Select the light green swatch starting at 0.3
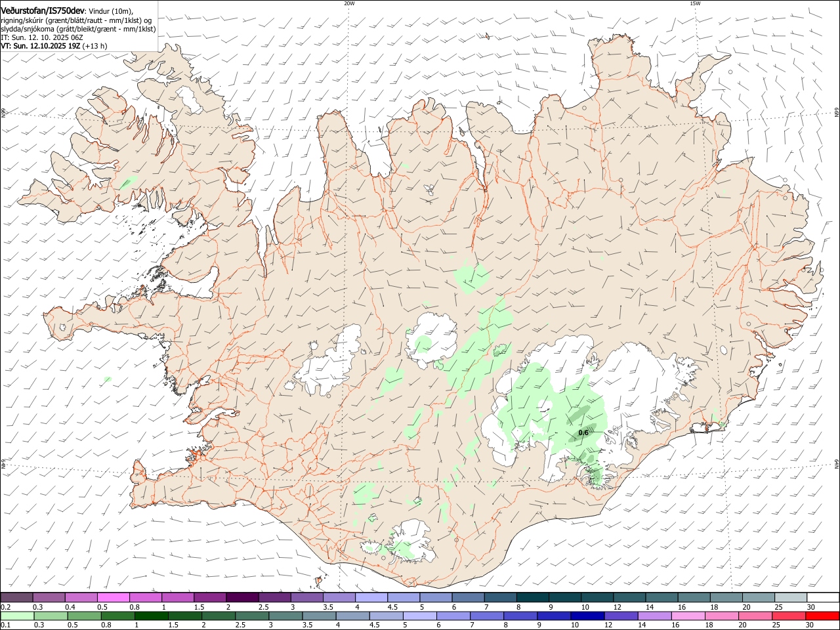The width and height of the screenshot is (840, 630). (x=51, y=616)
